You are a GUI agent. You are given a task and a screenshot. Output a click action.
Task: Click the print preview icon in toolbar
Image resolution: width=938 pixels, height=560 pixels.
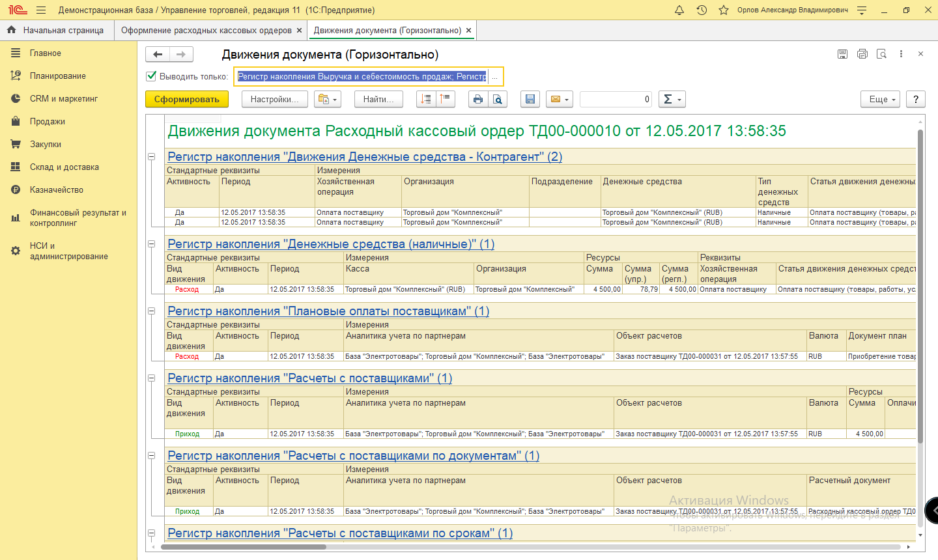coord(498,99)
